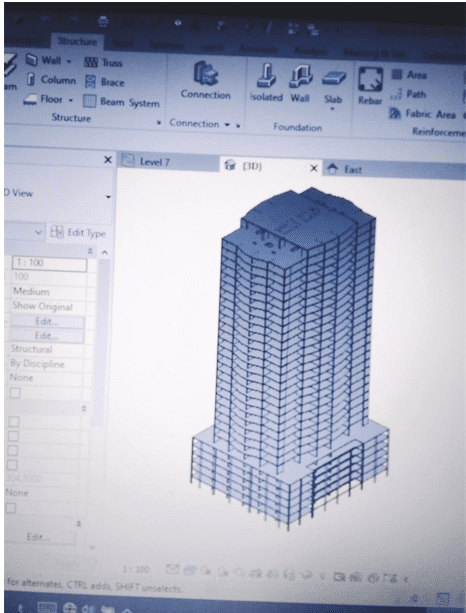Viewport: 466px width, 613px height.
Task: Click the properties scrollbar up arrow
Action: click(x=104, y=253)
